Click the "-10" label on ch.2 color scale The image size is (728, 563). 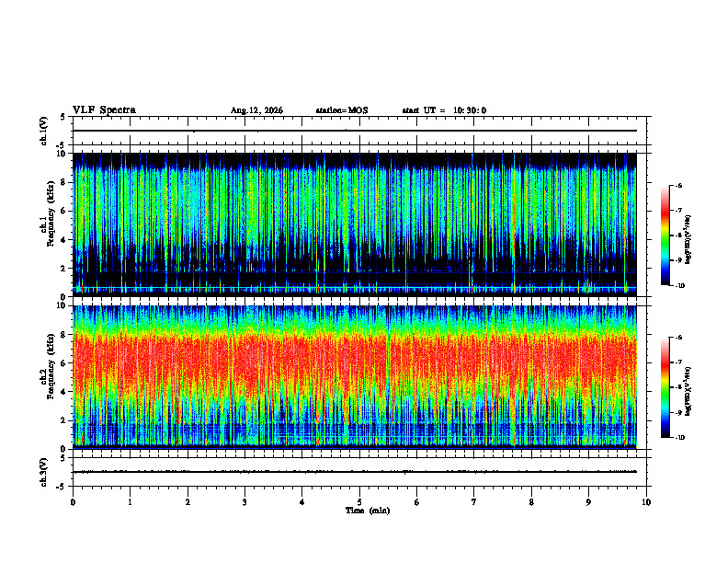point(679,438)
